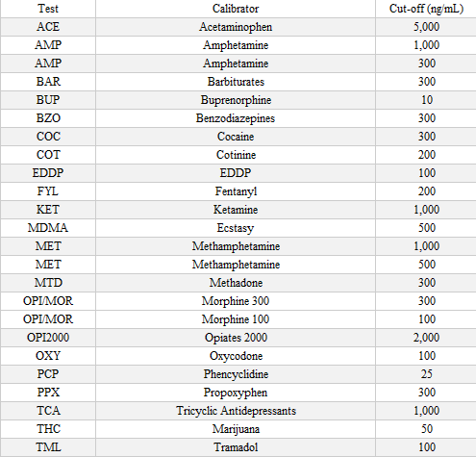
Task: Select the Buprenorphine cell
Action: tap(236, 100)
